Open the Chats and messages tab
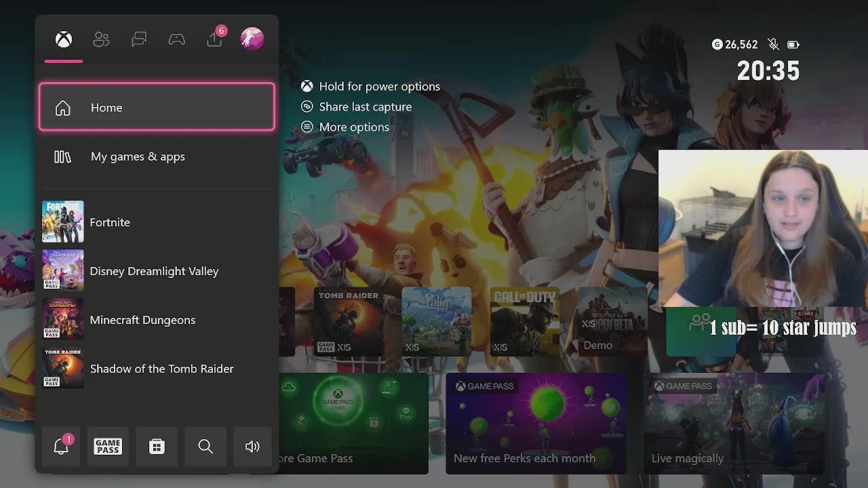The width and height of the screenshot is (868, 488). [139, 39]
